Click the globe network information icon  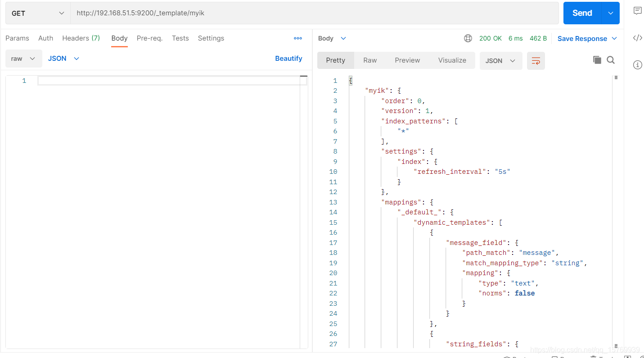(468, 38)
